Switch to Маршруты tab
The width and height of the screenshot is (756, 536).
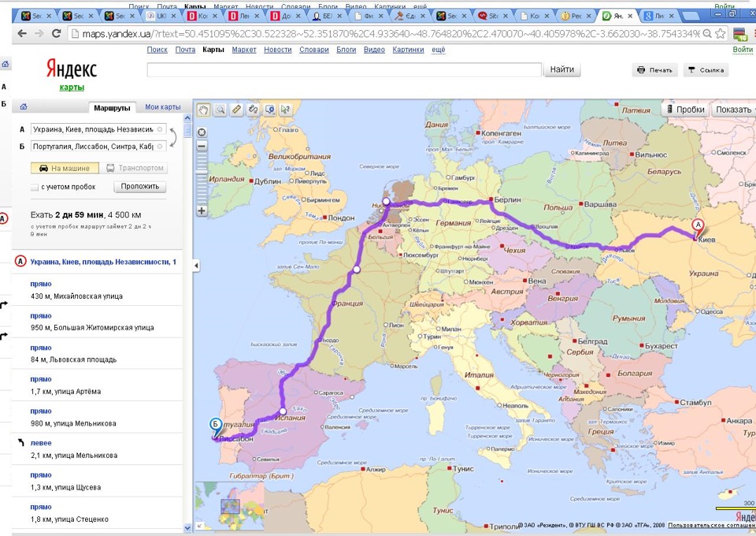pyautogui.click(x=112, y=108)
